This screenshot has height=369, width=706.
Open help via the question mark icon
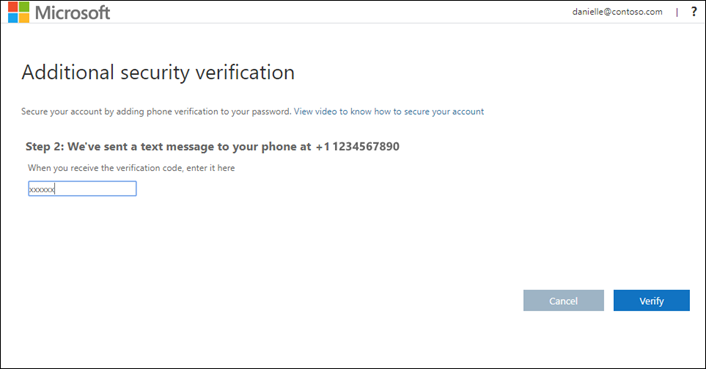(694, 12)
